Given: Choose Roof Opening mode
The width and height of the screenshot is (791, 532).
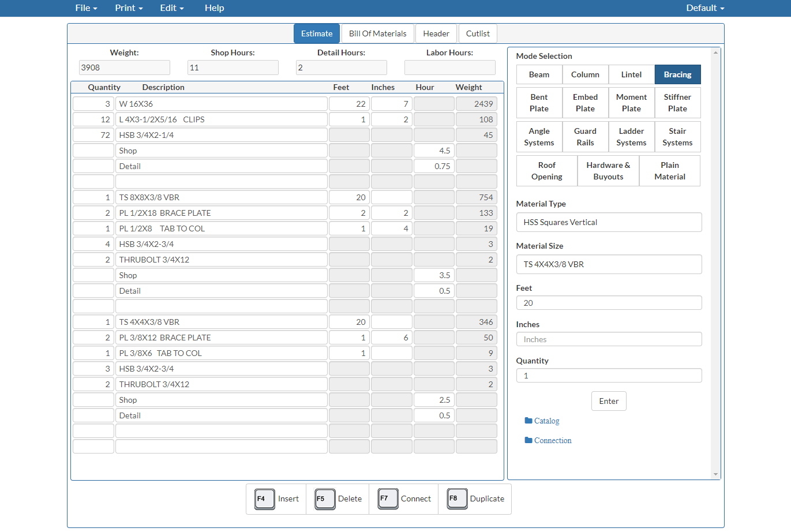Looking at the screenshot, I should point(547,171).
